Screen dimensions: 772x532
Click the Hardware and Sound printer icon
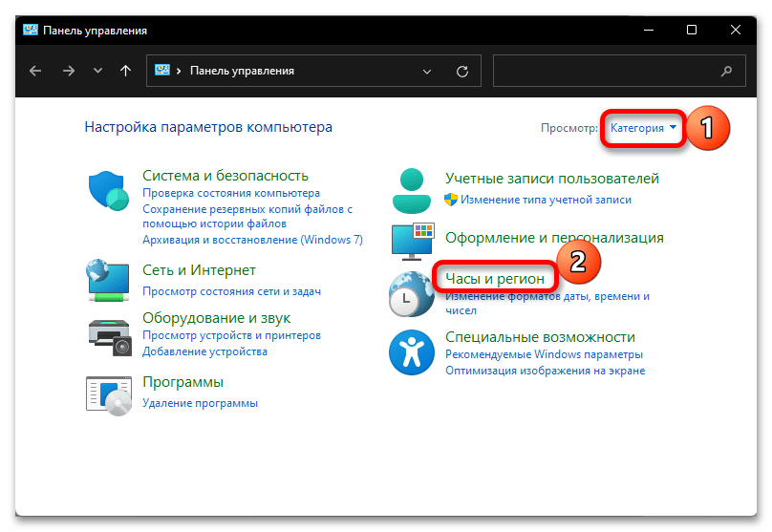[110, 337]
